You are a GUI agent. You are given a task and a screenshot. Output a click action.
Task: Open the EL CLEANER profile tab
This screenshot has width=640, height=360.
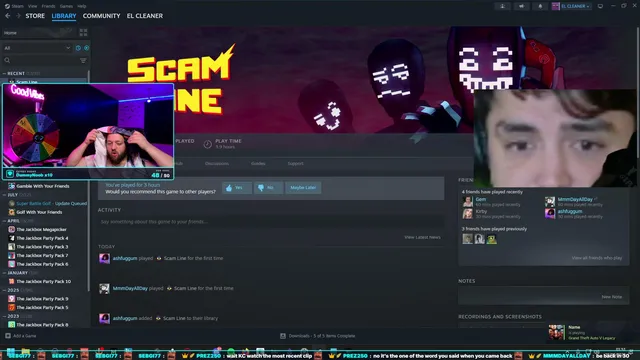pos(144,16)
